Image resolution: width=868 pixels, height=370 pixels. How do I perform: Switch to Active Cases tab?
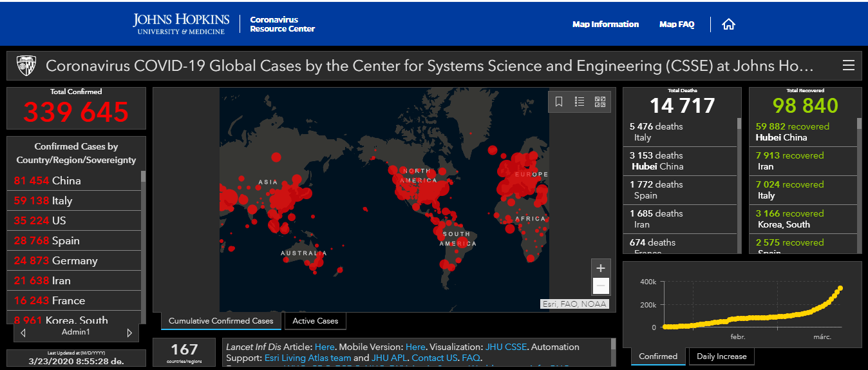[316, 321]
